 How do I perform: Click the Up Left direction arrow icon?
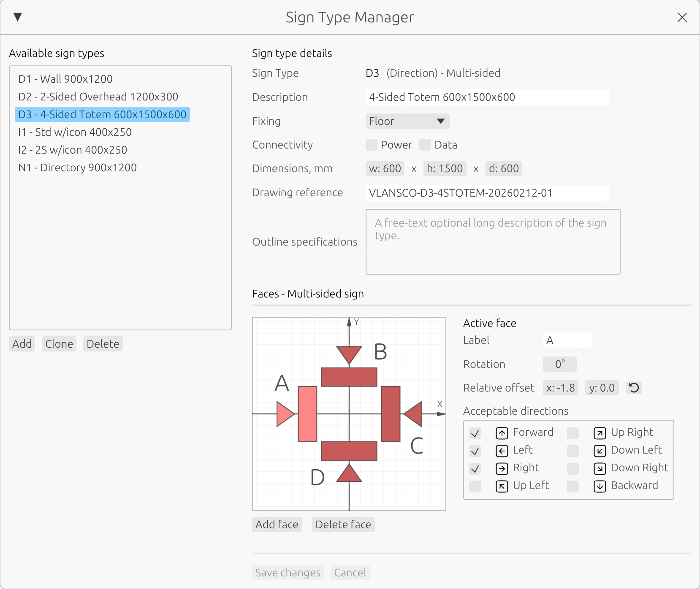point(502,486)
